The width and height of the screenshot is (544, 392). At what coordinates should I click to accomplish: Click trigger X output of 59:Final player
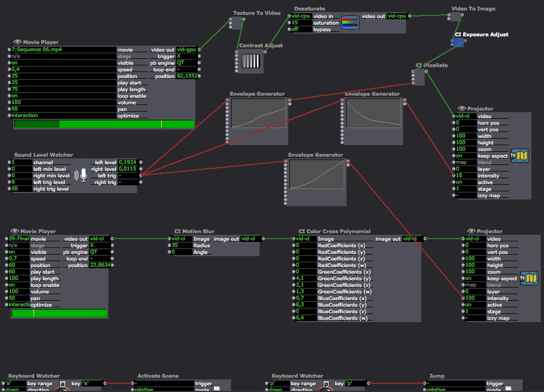tap(100, 245)
